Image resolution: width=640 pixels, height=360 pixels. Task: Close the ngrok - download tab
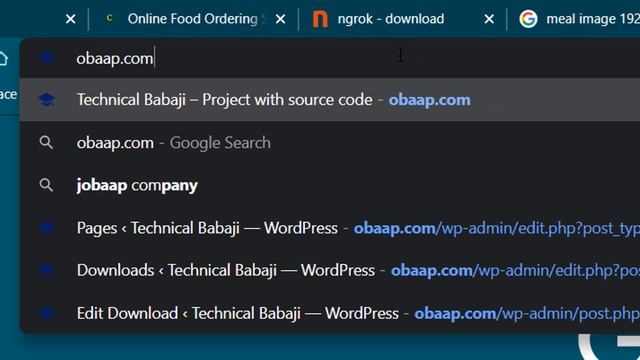489,19
